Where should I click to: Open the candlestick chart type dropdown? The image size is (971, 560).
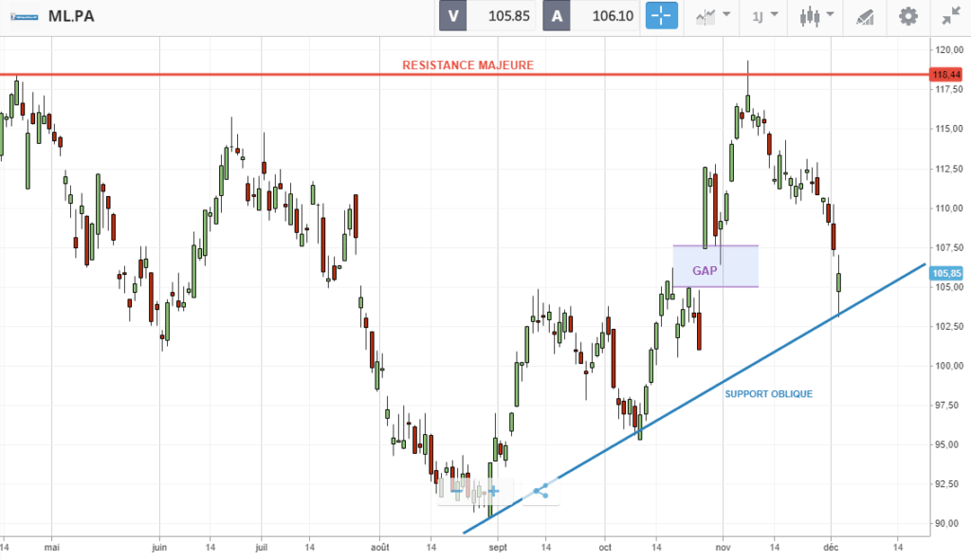tap(816, 16)
